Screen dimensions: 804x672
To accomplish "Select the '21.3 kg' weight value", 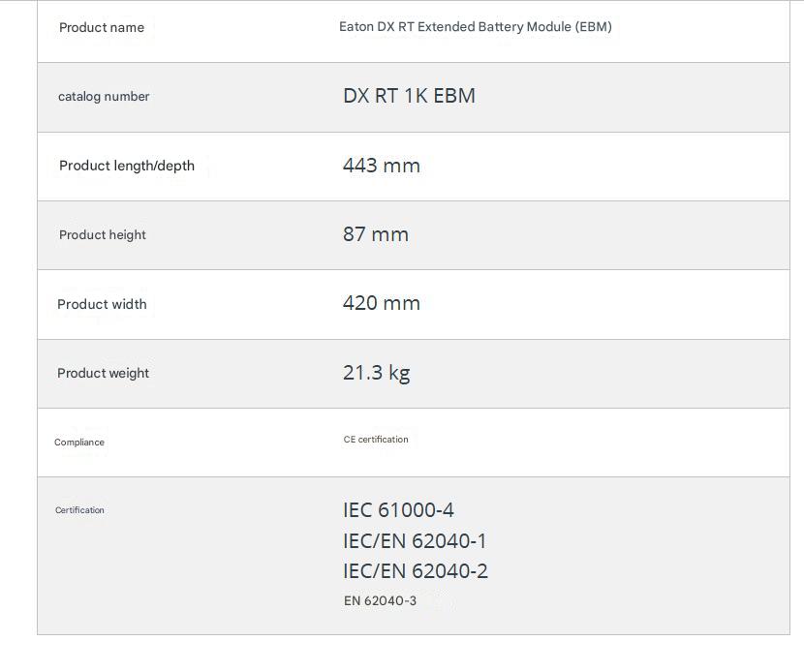I will pyautogui.click(x=376, y=373).
